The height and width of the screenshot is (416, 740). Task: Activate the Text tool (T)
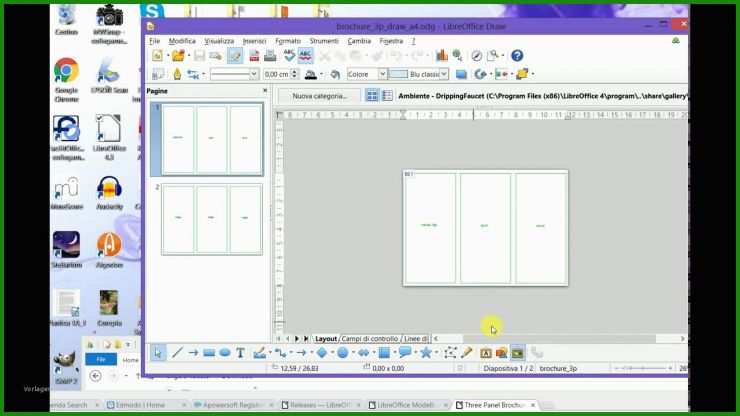point(240,353)
